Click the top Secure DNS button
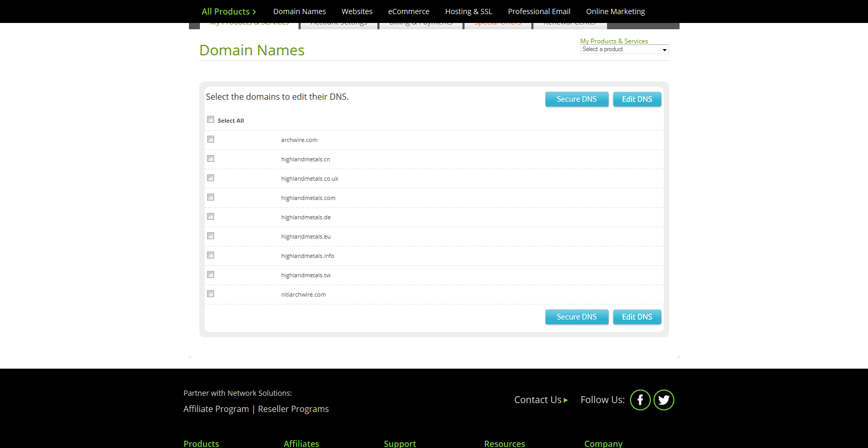This screenshot has width=868, height=448. click(577, 99)
